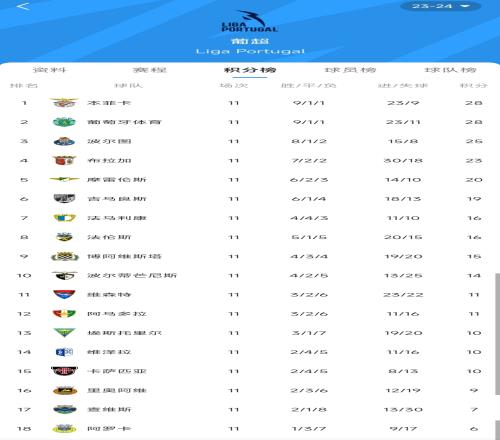This screenshot has width=500, height=440.
Task: Click the 葡萄牙体育 team badge
Action: pos(64,122)
